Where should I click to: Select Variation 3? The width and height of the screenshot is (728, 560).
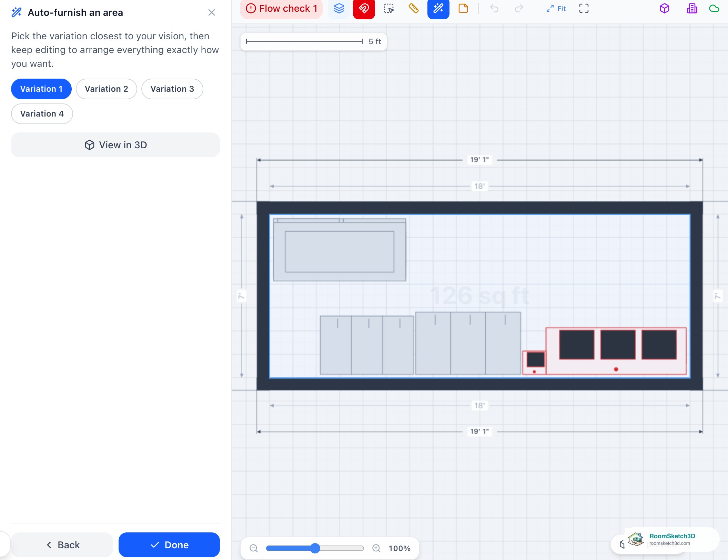pos(172,89)
